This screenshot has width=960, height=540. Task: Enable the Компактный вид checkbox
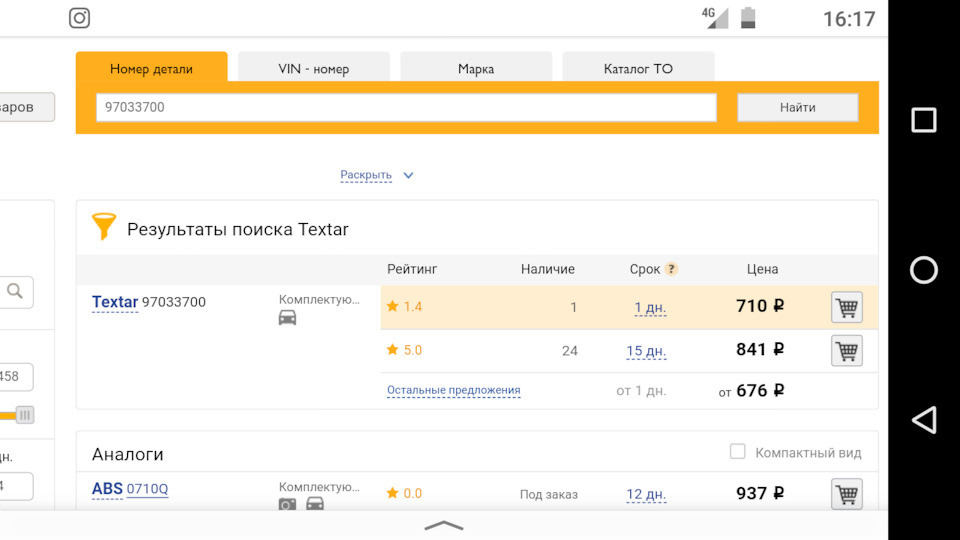(738, 452)
